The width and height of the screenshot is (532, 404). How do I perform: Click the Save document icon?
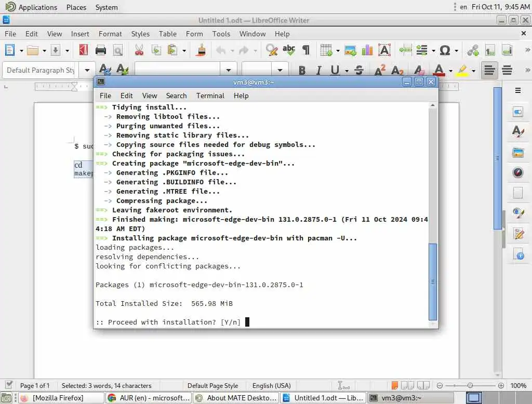coord(55,50)
